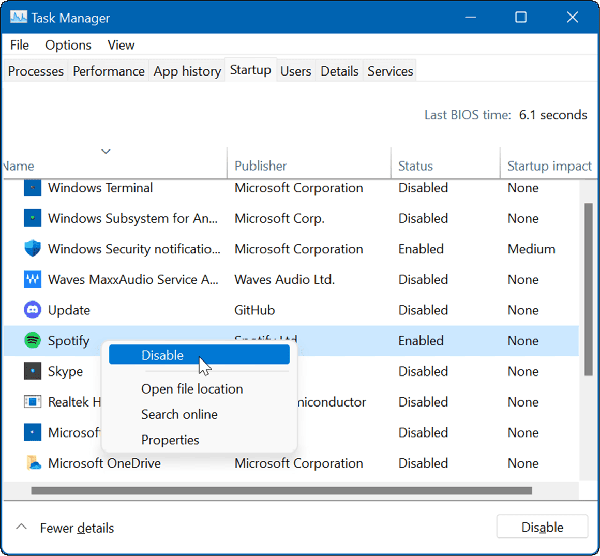Click the Spotify app icon
This screenshot has height=556, width=600.
[32, 341]
